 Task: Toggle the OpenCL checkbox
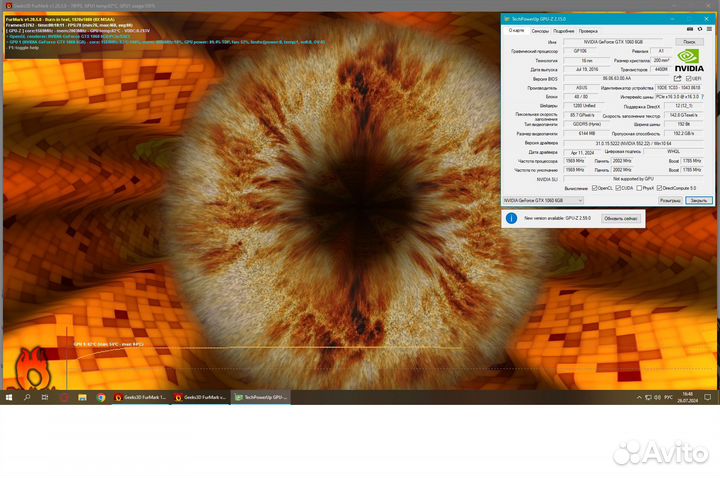coord(596,187)
